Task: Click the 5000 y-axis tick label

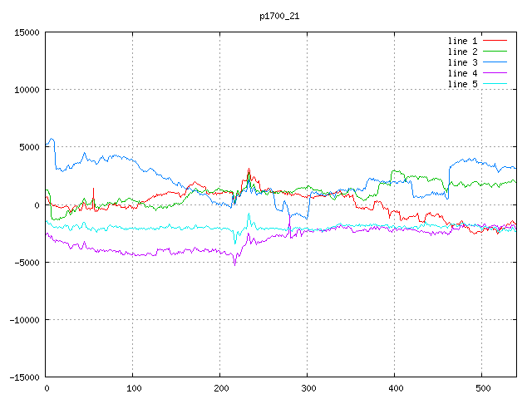Action: pos(29,147)
